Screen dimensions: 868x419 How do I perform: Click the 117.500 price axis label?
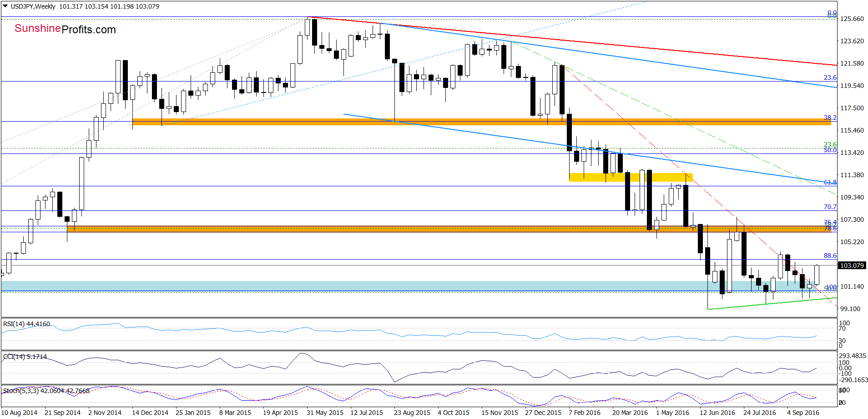852,108
